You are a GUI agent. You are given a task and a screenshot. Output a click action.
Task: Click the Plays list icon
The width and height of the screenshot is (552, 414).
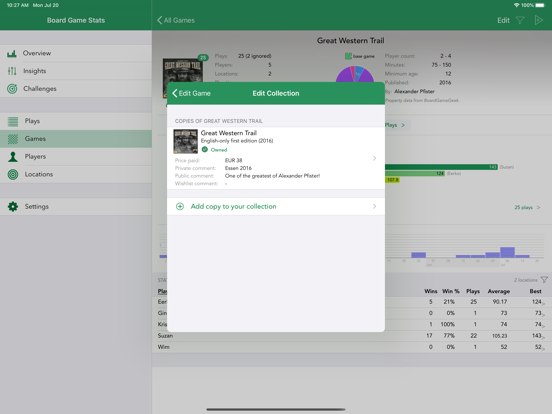(x=13, y=121)
